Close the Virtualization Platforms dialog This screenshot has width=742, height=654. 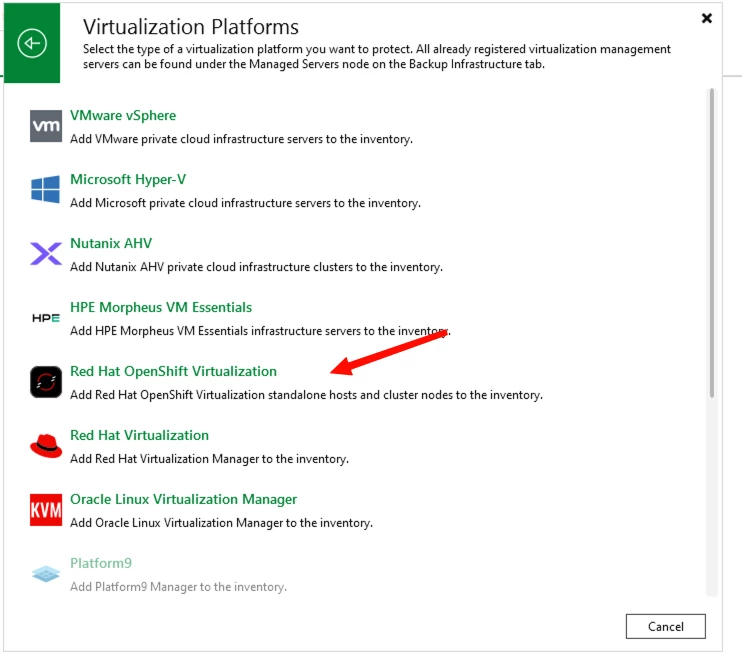[707, 18]
